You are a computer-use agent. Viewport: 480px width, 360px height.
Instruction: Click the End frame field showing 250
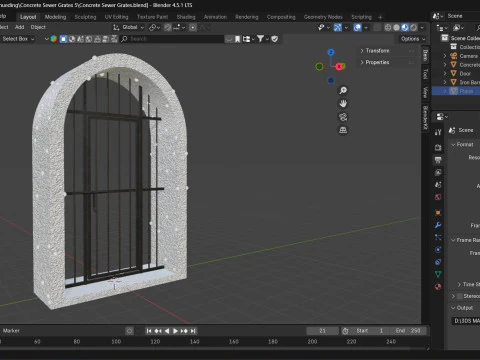click(x=408, y=331)
